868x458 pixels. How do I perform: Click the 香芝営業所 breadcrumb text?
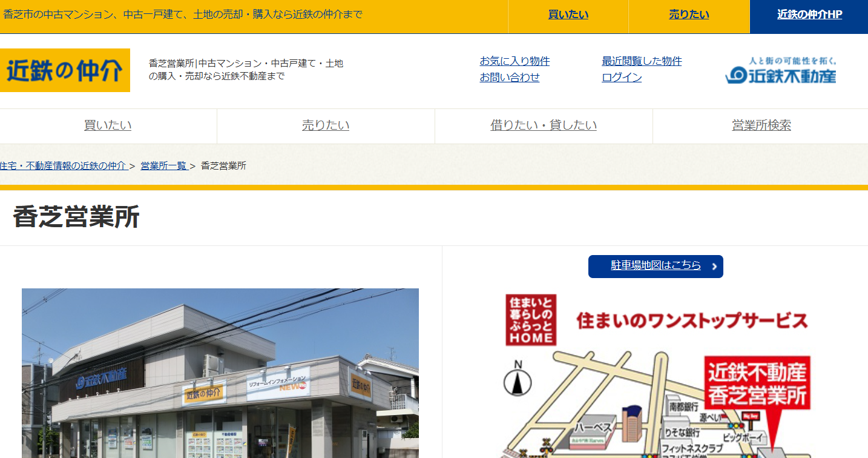click(223, 165)
